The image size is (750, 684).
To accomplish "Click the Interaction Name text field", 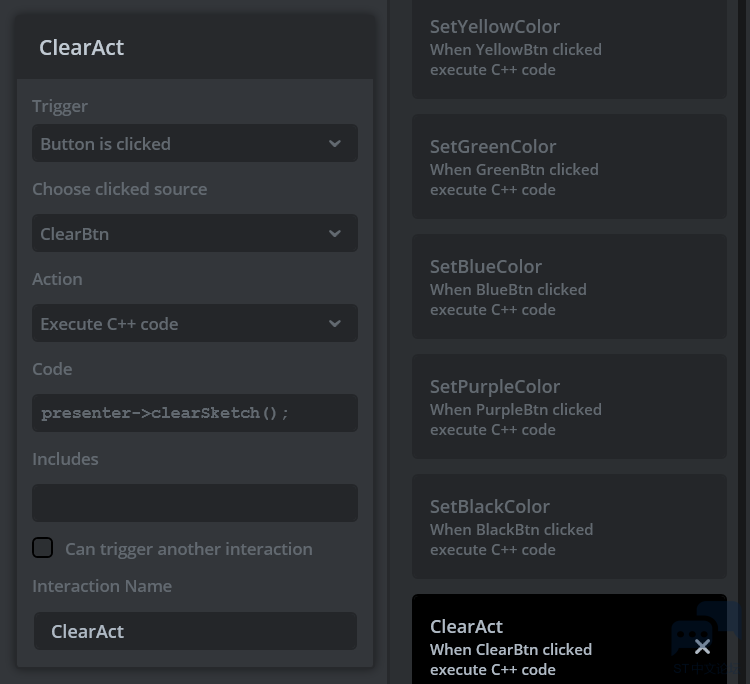I will (x=194, y=631).
